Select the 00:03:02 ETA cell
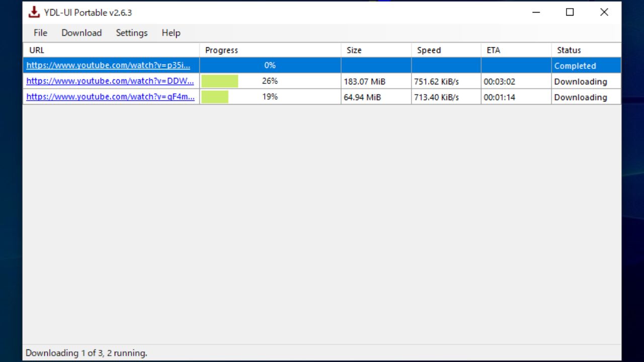 pos(516,81)
